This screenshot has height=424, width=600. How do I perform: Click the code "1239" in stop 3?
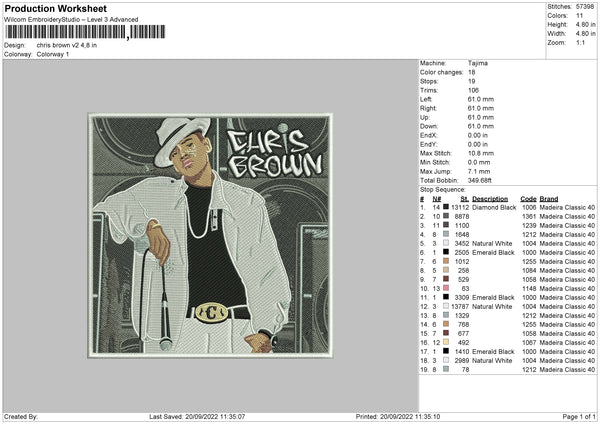pos(529,225)
